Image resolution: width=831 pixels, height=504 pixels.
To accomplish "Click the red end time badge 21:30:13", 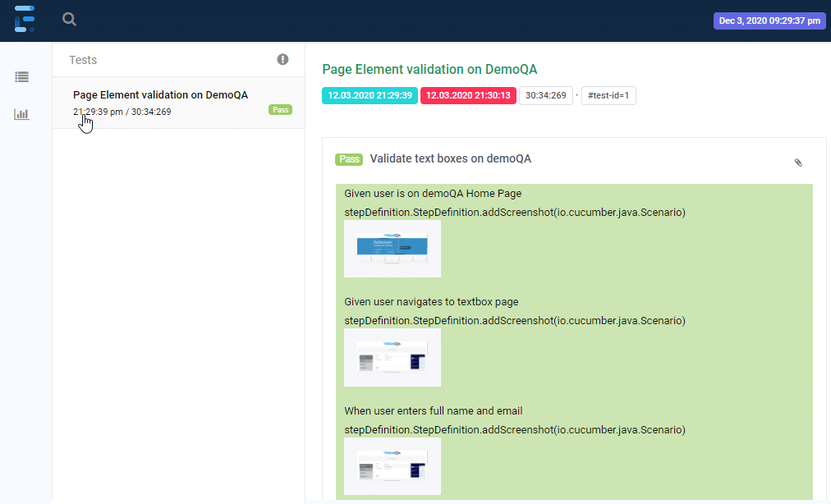I will click(468, 95).
